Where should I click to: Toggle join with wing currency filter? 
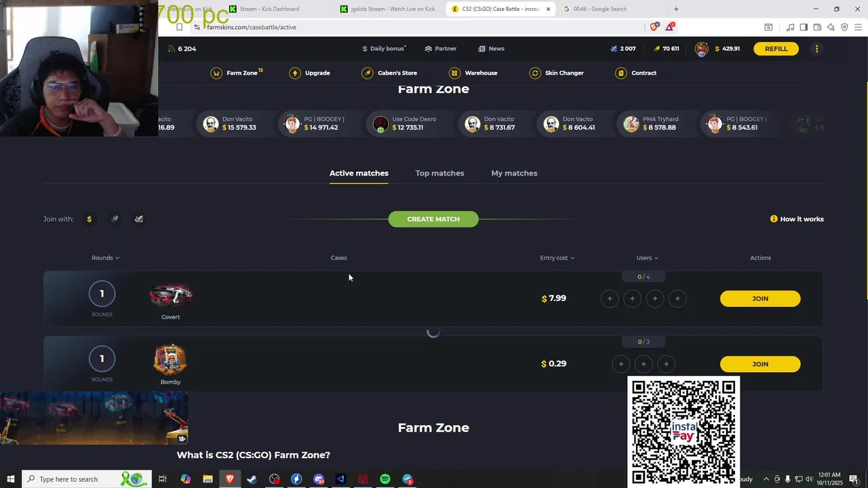pyautogui.click(x=139, y=219)
